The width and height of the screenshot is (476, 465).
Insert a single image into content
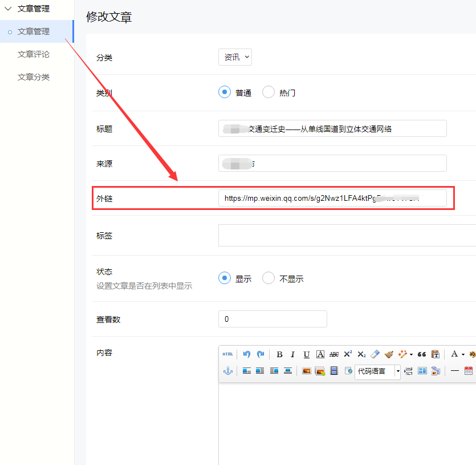coord(306,371)
